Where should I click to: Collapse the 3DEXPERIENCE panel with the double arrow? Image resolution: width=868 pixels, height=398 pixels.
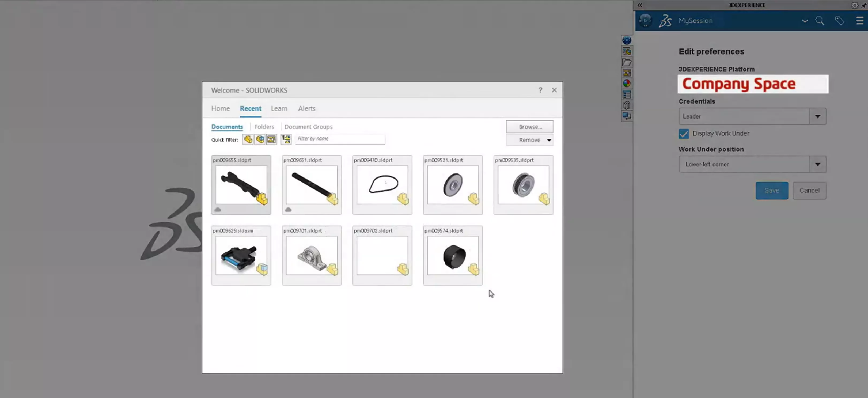(x=639, y=5)
